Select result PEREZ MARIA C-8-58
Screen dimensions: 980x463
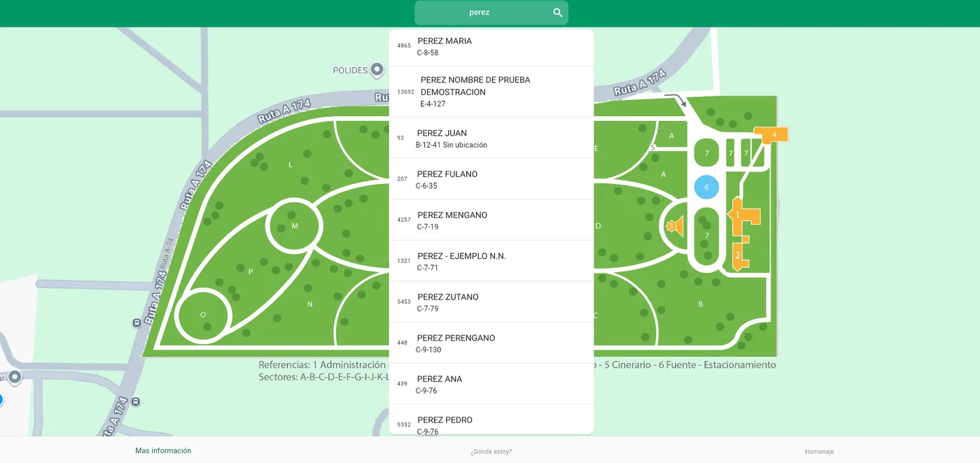(491, 47)
